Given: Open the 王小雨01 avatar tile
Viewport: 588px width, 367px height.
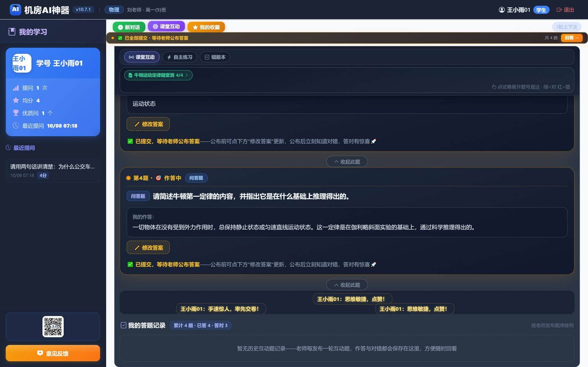Looking at the screenshot, I should [x=22, y=63].
